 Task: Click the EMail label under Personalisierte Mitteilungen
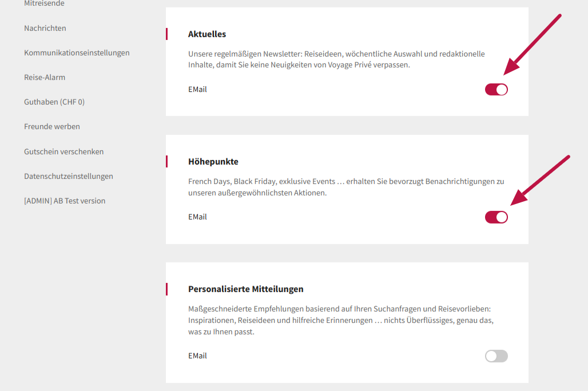click(197, 356)
